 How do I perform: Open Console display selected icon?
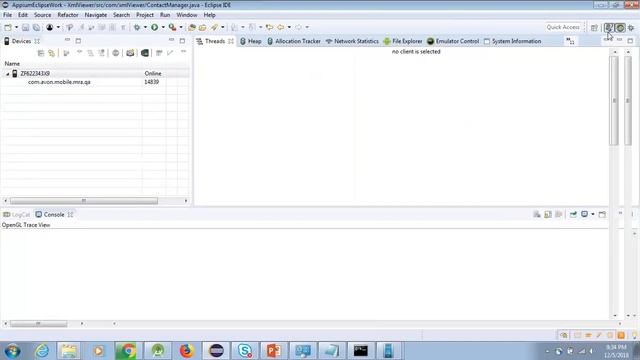(x=584, y=214)
